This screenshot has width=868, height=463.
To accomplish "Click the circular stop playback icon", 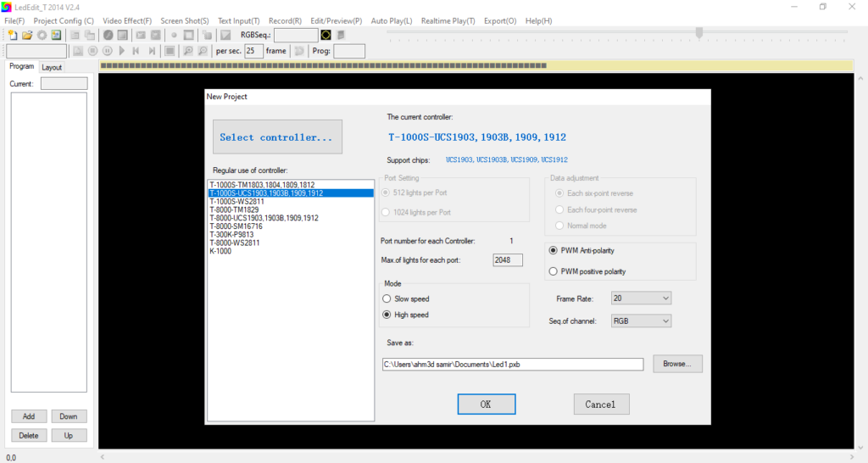I will click(x=93, y=51).
